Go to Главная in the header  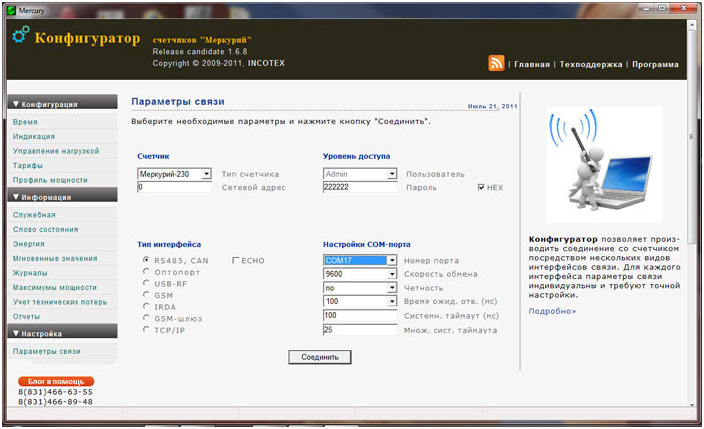(x=532, y=64)
